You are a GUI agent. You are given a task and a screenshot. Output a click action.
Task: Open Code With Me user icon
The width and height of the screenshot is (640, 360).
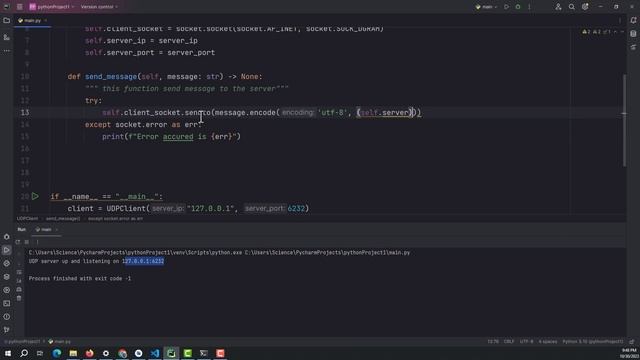click(x=558, y=7)
